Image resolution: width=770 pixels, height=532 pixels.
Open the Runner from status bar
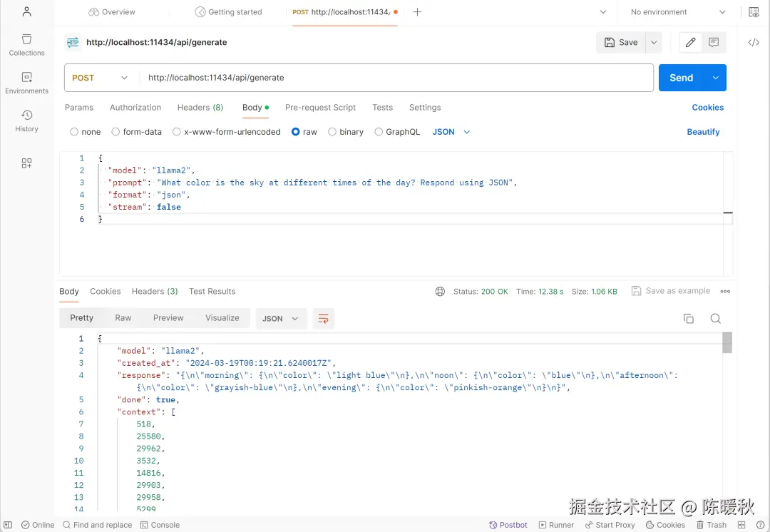point(556,525)
